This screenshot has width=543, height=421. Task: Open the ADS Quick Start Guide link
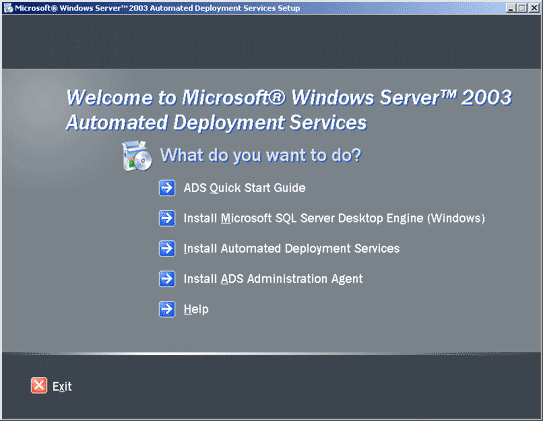(x=244, y=188)
